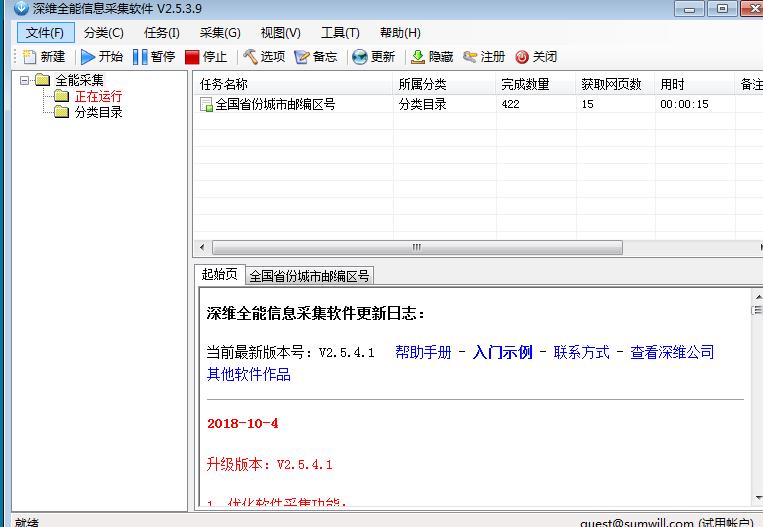Open the 帮助(H) menu
The width and height of the screenshot is (763, 527).
pos(400,33)
